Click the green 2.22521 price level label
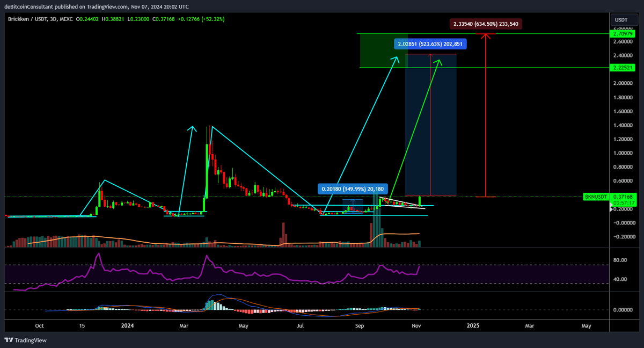Image resolution: width=644 pixels, height=348 pixels. pyautogui.click(x=623, y=68)
